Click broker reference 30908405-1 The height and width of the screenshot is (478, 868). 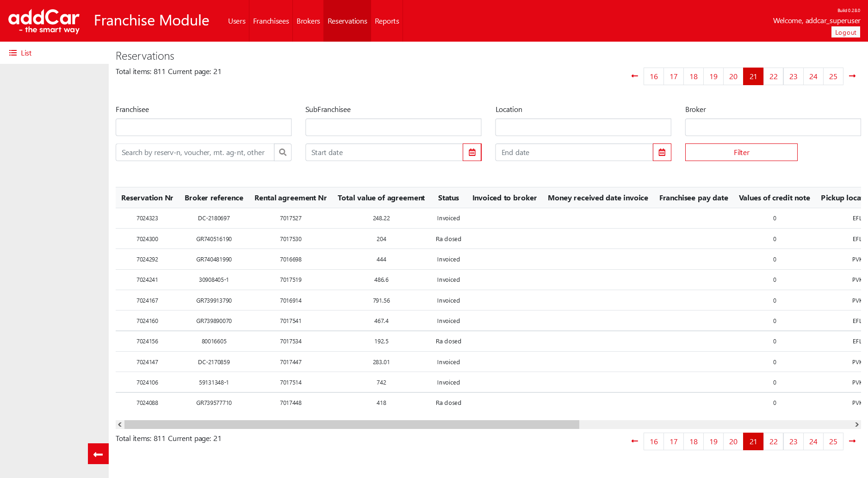(214, 280)
